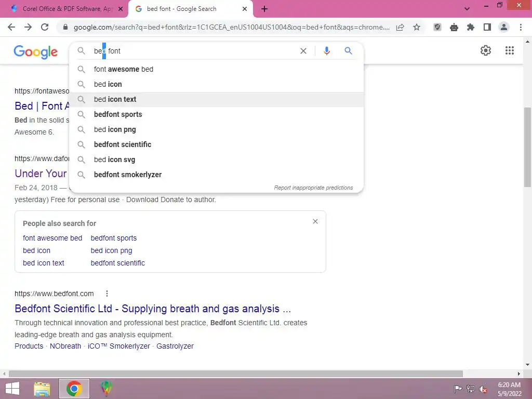The width and height of the screenshot is (532, 399).
Task: Open a new tab
Action: [264, 9]
